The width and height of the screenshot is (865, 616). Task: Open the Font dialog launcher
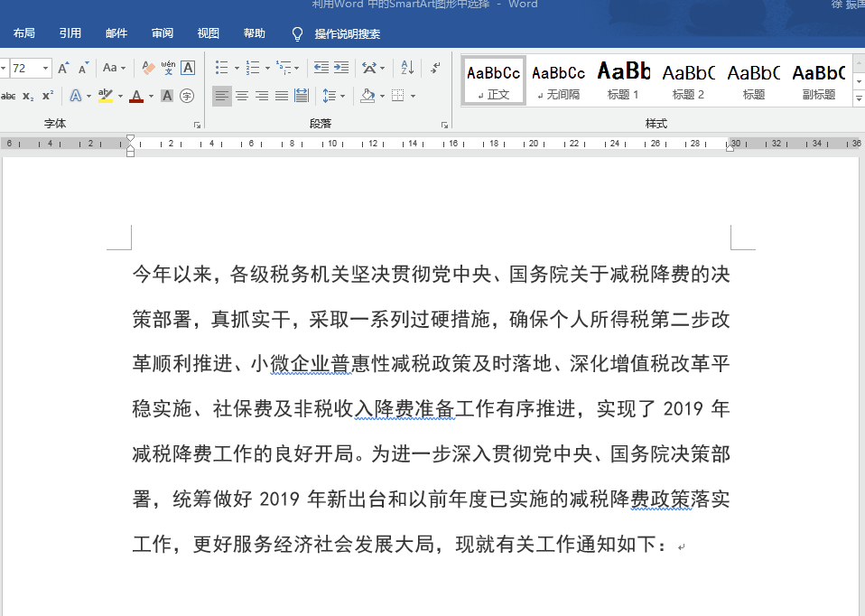coord(197,126)
